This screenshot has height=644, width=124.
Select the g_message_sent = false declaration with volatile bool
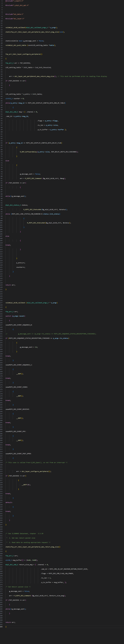coord(25,41)
